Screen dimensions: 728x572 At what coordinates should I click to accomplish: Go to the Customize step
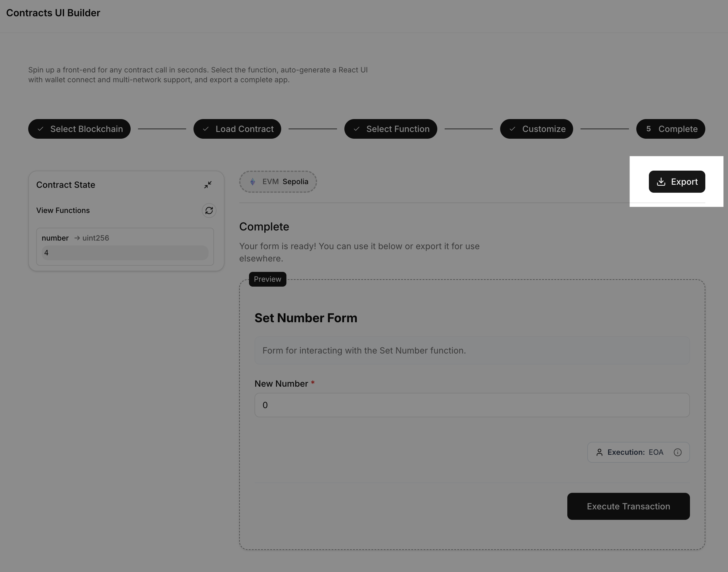click(x=536, y=129)
